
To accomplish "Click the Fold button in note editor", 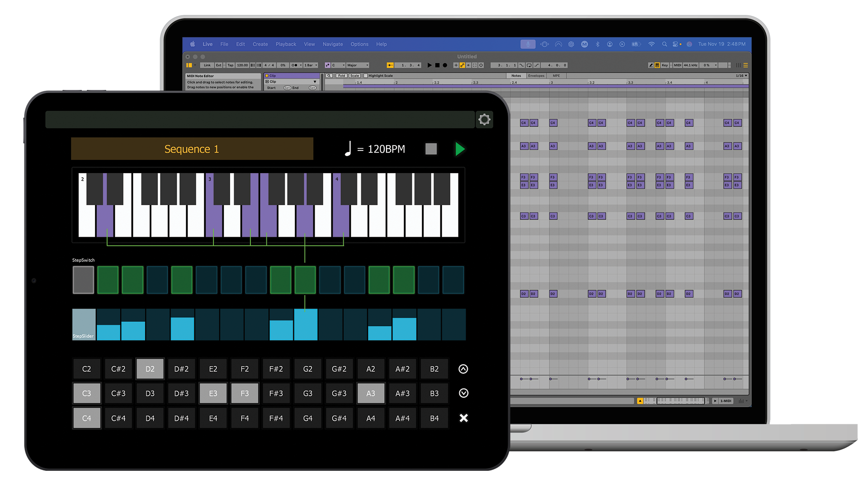I will 341,76.
